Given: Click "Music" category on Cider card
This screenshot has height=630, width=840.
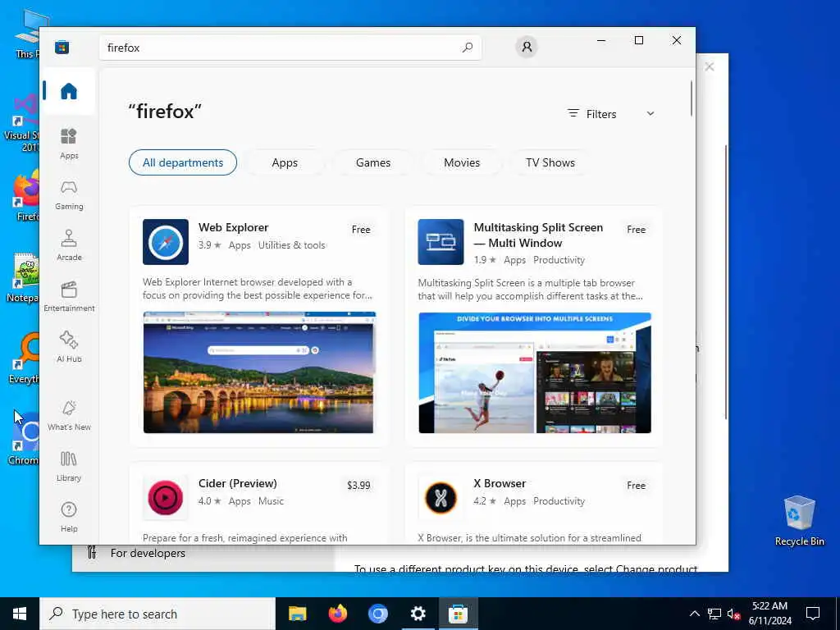Looking at the screenshot, I should tap(271, 501).
